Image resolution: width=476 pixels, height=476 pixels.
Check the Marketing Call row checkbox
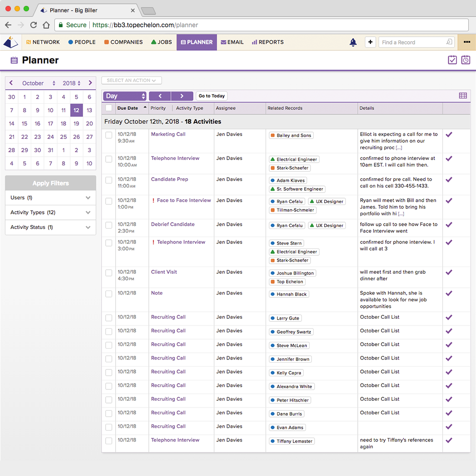[109, 135]
